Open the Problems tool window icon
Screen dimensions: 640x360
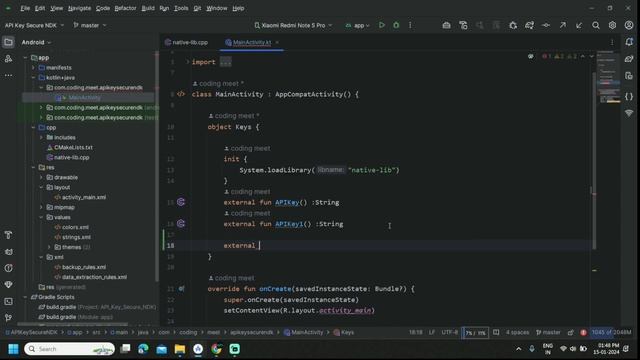(8, 268)
